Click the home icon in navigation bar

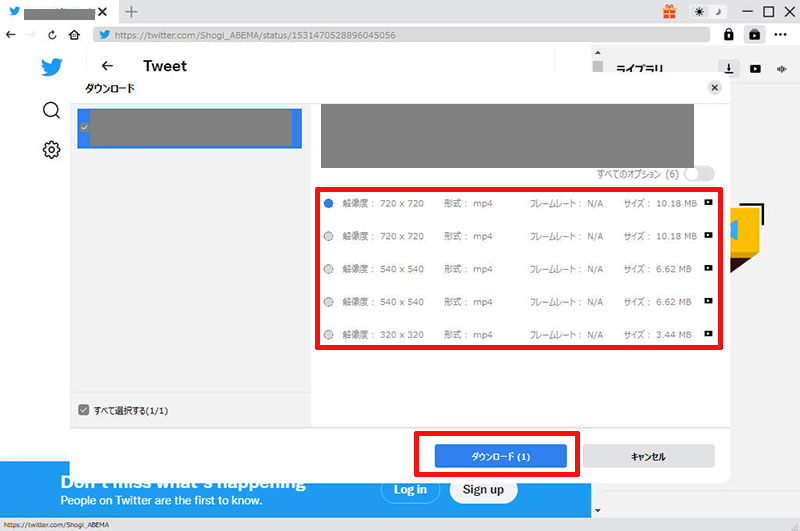[74, 34]
